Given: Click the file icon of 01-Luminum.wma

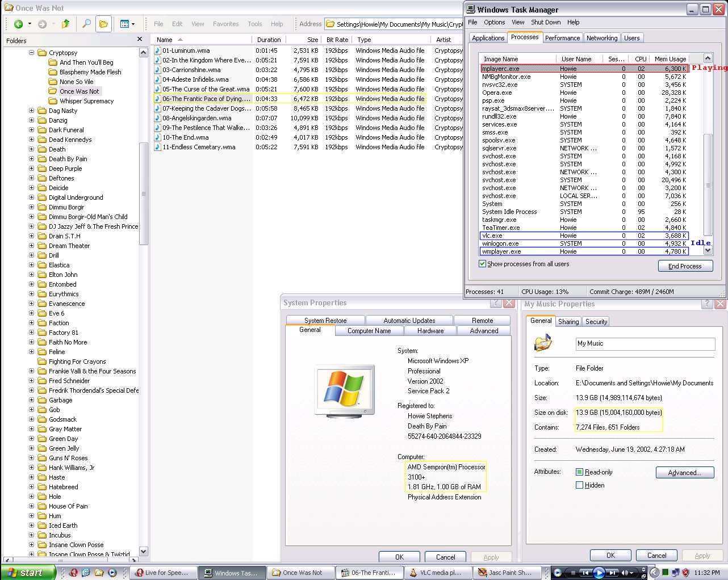Looking at the screenshot, I should (x=158, y=51).
